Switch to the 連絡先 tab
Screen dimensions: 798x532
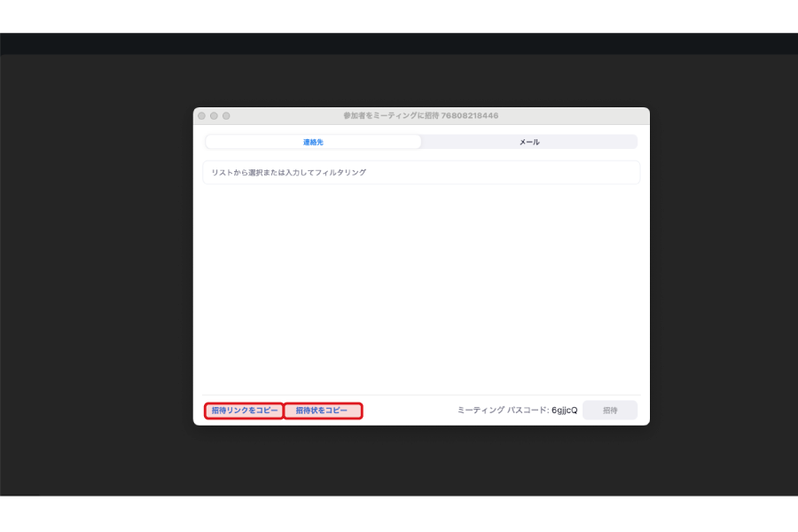tap(313, 142)
